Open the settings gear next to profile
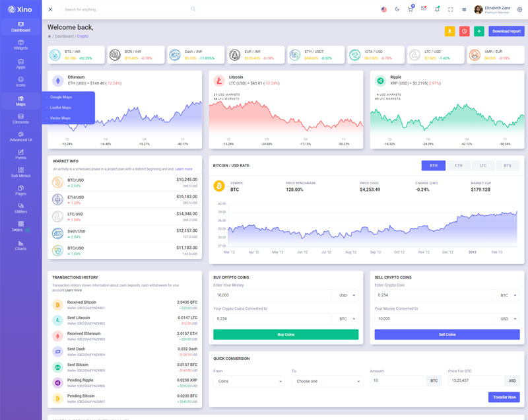The width and height of the screenshot is (528, 420). [x=519, y=9]
